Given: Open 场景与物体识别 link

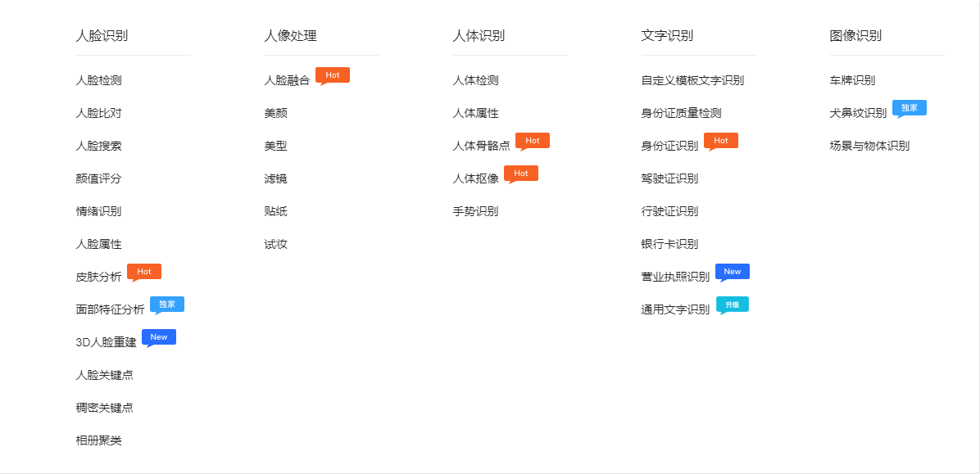Looking at the screenshot, I should click(x=869, y=146).
